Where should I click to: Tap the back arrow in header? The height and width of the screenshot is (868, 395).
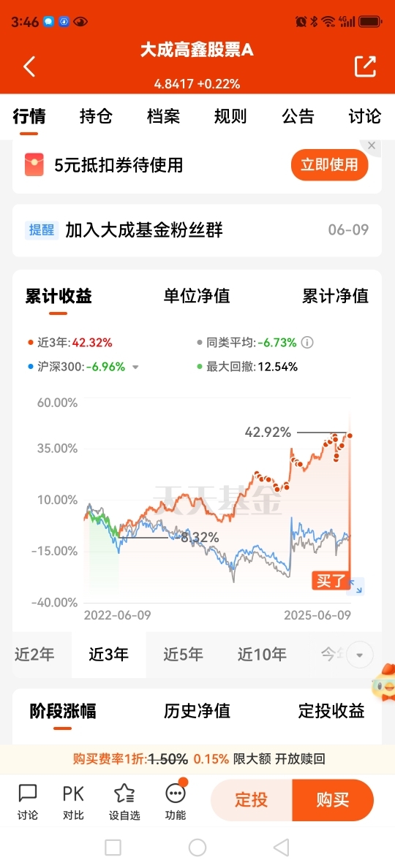click(29, 66)
